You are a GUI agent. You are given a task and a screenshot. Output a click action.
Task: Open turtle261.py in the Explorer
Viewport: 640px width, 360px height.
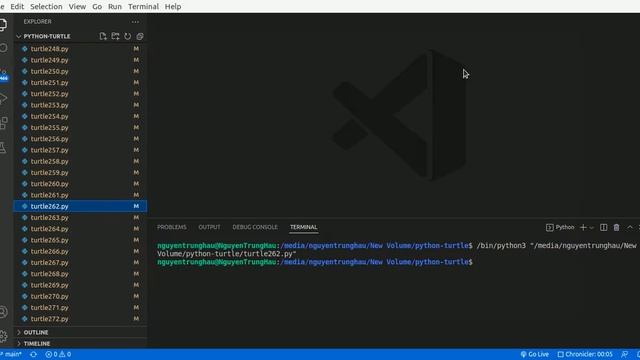pos(81,195)
